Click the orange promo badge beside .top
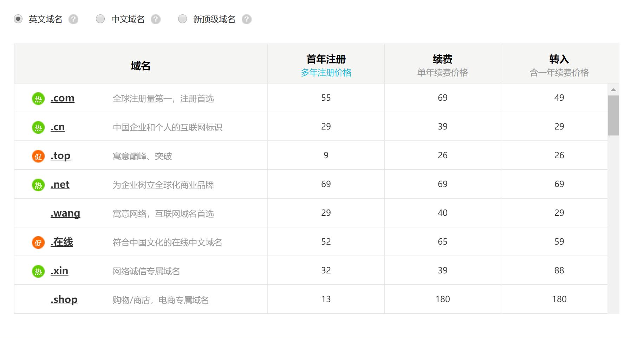 38,156
